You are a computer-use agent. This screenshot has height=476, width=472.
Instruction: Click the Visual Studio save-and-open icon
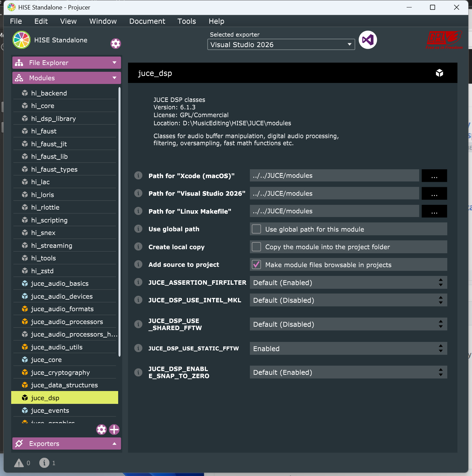368,40
